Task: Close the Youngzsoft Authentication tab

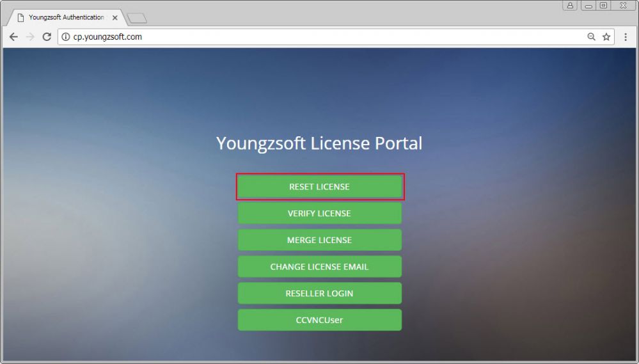Action: pyautogui.click(x=115, y=17)
